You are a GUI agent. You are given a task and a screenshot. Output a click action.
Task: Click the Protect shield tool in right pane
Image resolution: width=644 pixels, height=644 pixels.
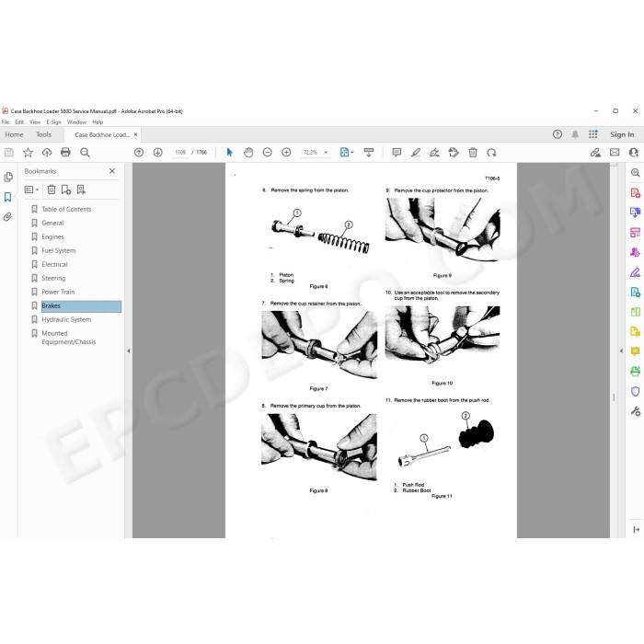coord(635,391)
